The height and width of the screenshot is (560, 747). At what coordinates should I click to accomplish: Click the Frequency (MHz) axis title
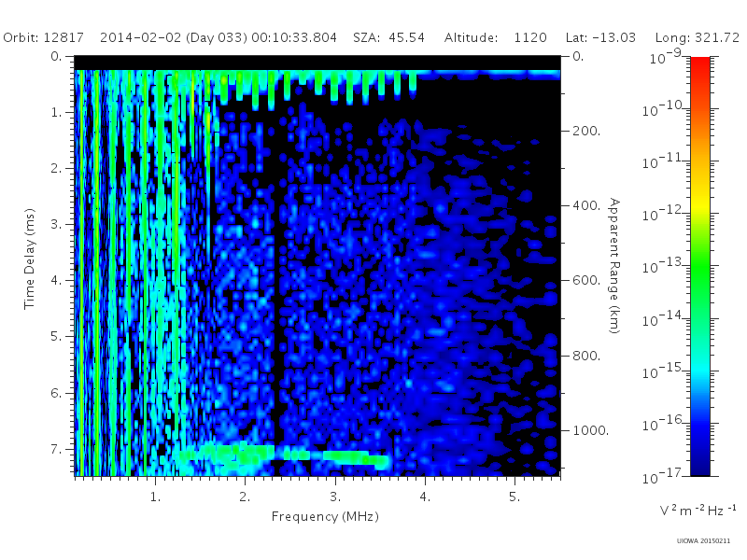click(325, 517)
